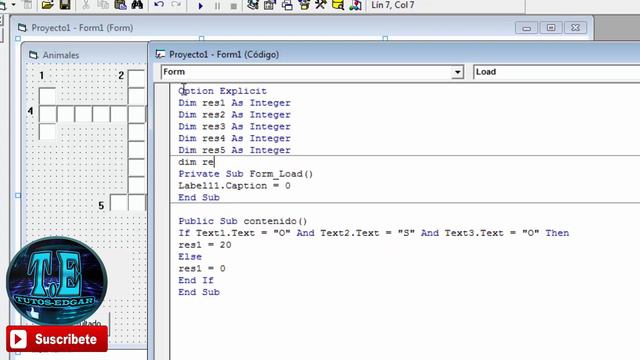
Task: Click the Lín 7, Col 7 position indicator
Action: (x=393, y=5)
